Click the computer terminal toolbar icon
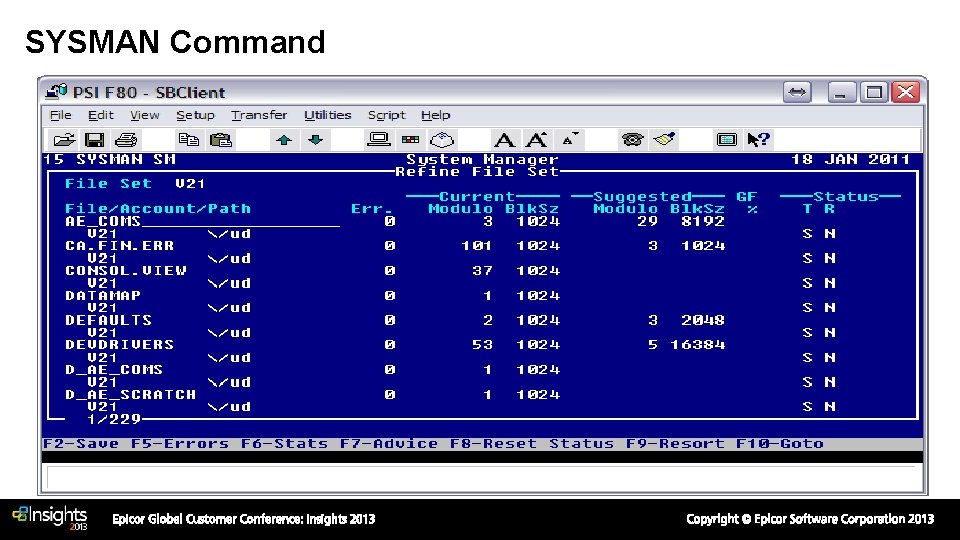Screen dimensions: 960x540 pyautogui.click(x=378, y=140)
